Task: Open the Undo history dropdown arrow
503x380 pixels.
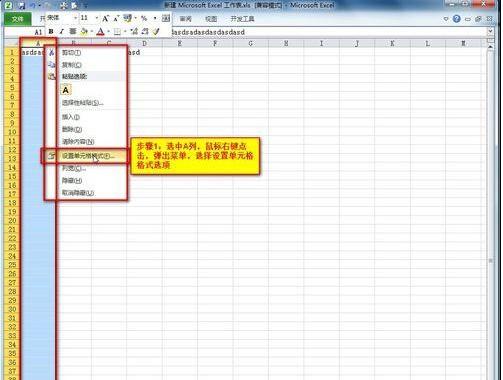Action: point(39,6)
